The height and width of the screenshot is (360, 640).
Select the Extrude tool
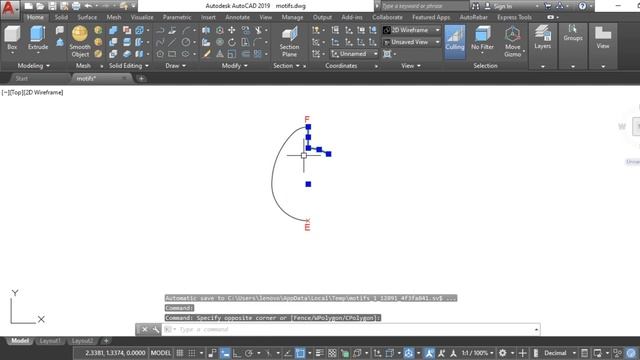pyautogui.click(x=38, y=38)
